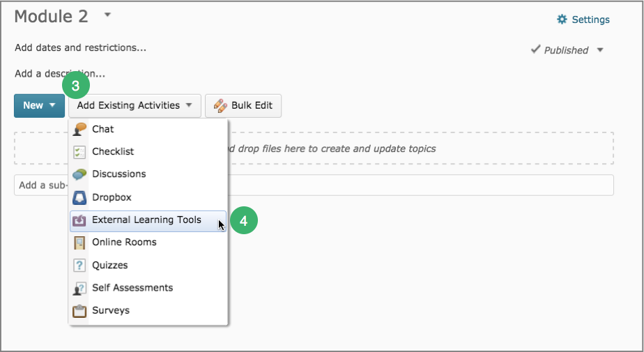Expand the Add Existing Activities dropdown
The width and height of the screenshot is (644, 352).
pos(135,105)
